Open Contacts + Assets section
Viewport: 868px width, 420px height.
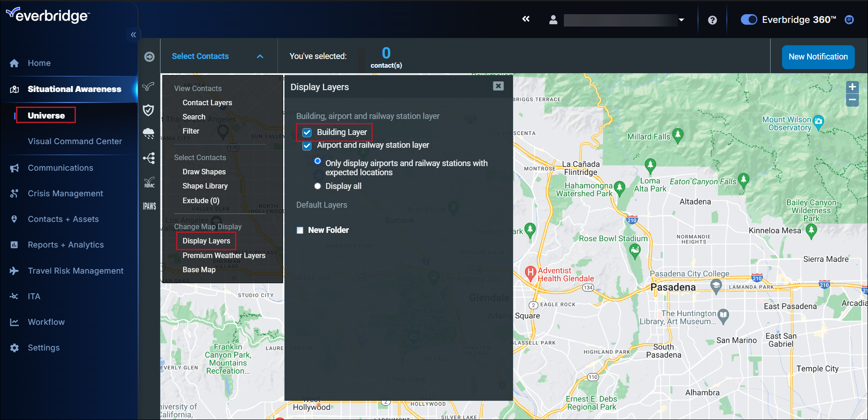[x=63, y=219]
